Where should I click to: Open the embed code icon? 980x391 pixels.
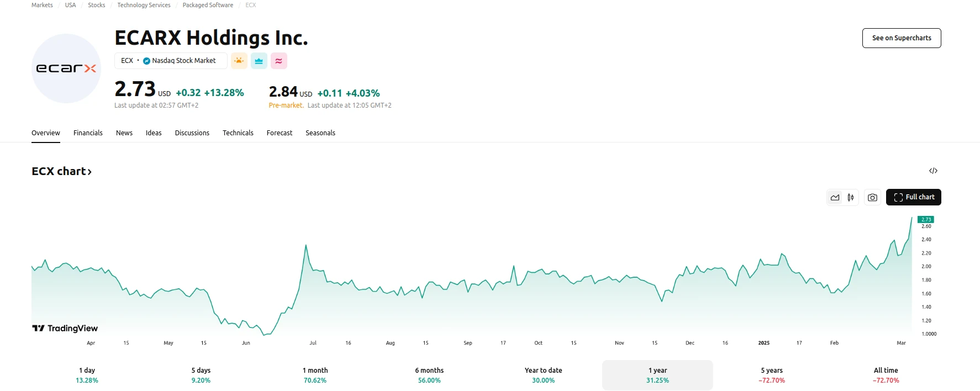(933, 171)
